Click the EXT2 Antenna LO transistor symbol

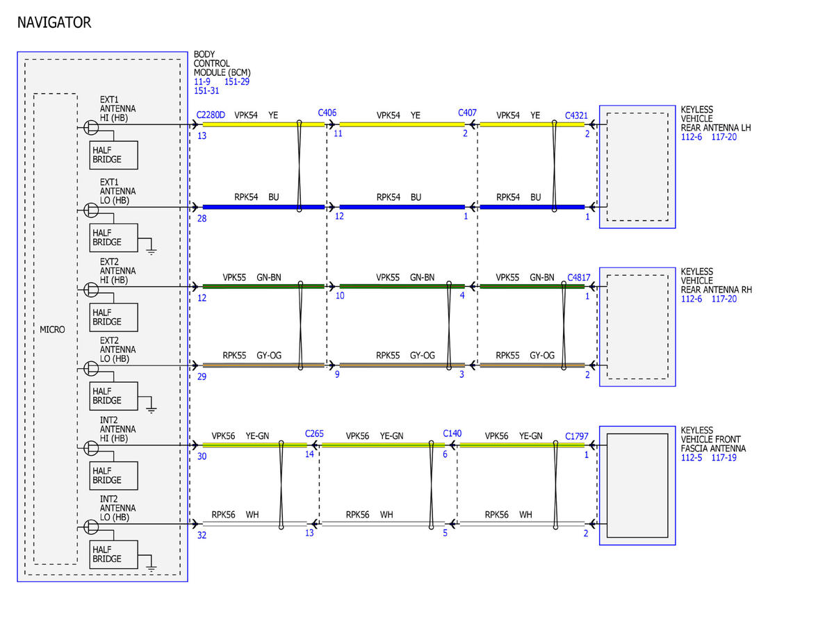(x=91, y=368)
